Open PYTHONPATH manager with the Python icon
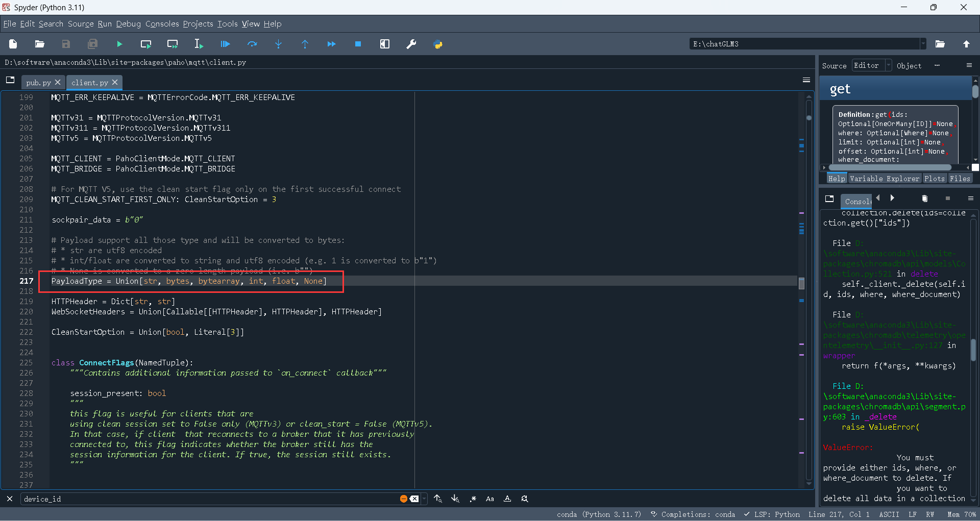Screen dimensions: 980x521 [x=438, y=44]
